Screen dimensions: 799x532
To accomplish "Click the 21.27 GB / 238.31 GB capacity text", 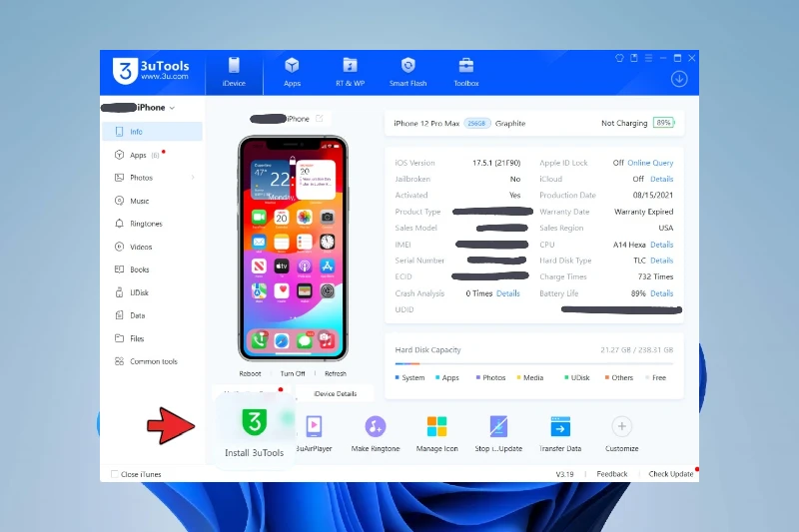I will pyautogui.click(x=636, y=349).
